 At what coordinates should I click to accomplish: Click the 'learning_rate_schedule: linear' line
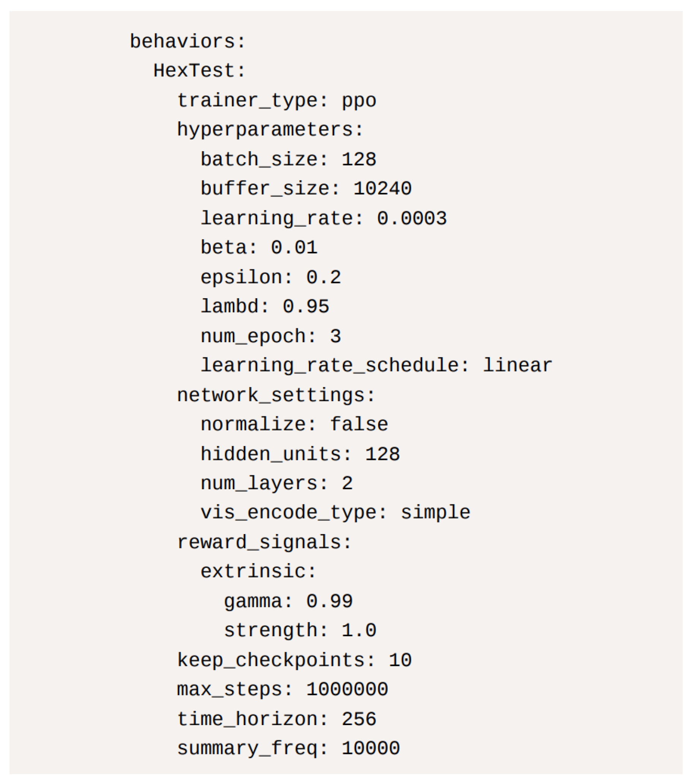(376, 365)
